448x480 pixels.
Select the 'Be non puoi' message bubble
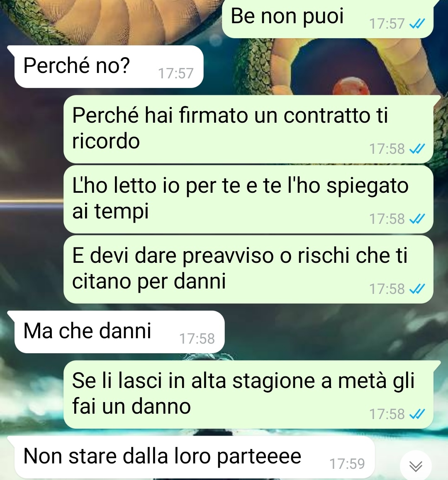328,19
